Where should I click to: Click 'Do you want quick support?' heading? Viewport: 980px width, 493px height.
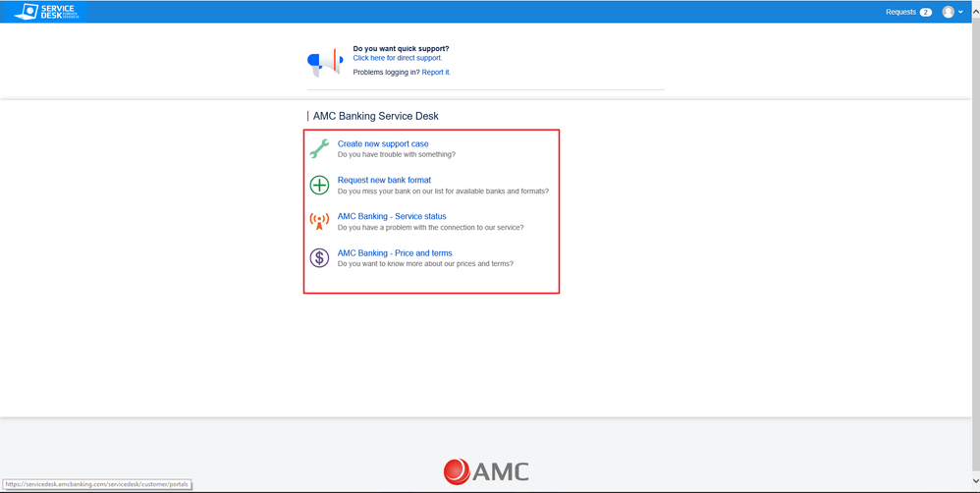pyautogui.click(x=401, y=49)
